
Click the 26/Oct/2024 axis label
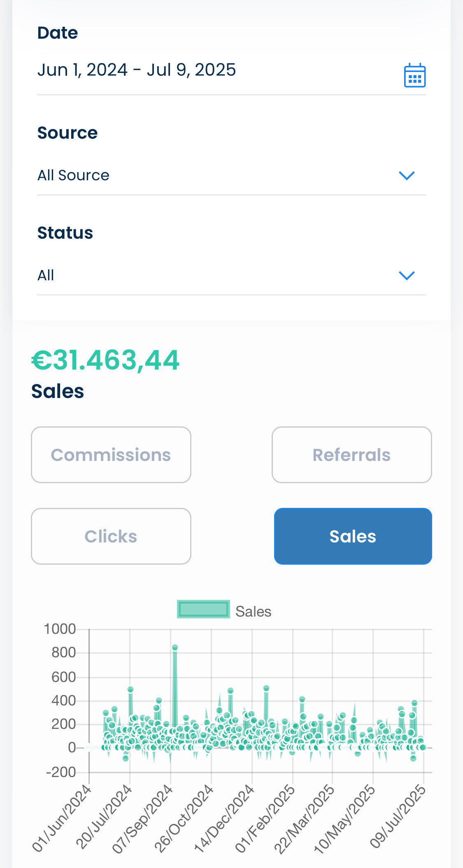184,818
